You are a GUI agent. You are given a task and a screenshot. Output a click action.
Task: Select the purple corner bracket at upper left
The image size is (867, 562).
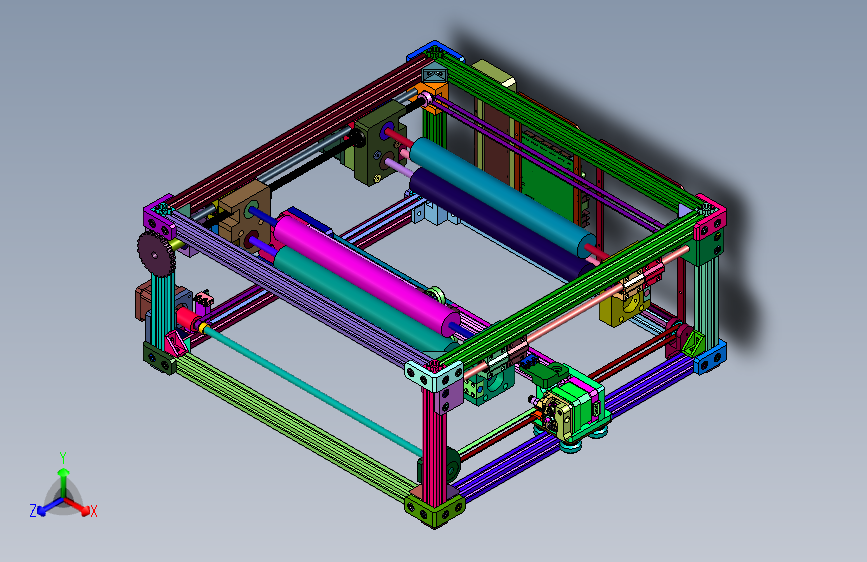tap(159, 217)
